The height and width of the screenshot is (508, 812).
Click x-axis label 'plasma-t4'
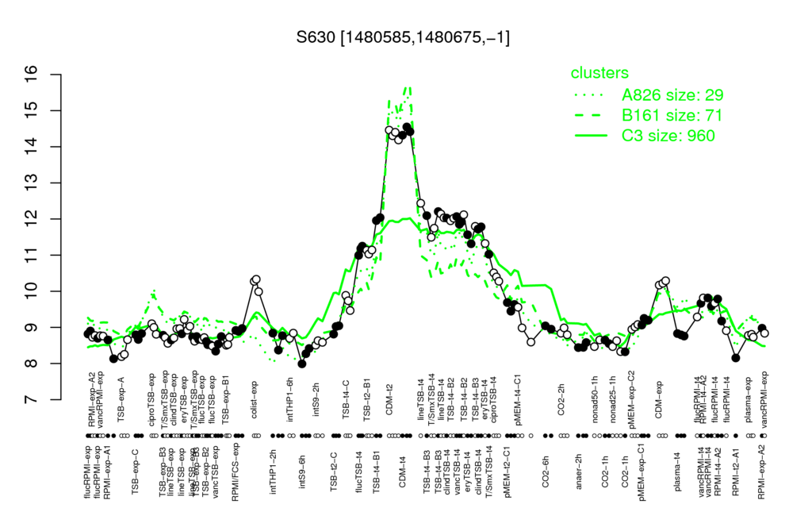point(677,471)
